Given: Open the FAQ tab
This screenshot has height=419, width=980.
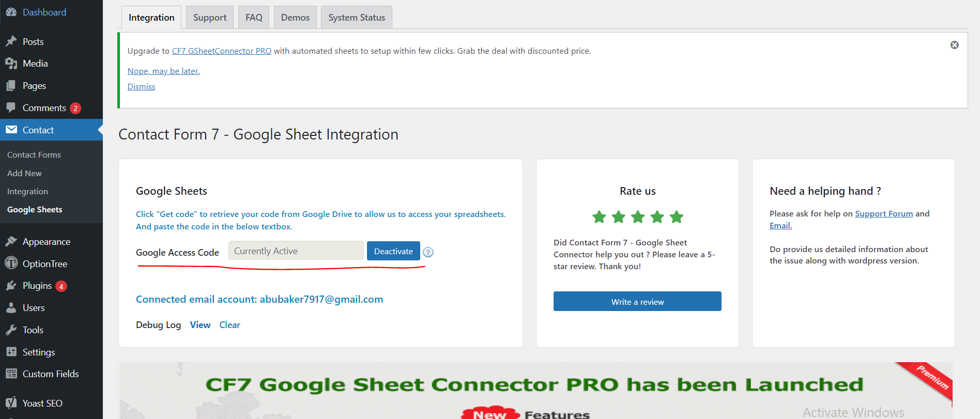Looking at the screenshot, I should tap(254, 18).
